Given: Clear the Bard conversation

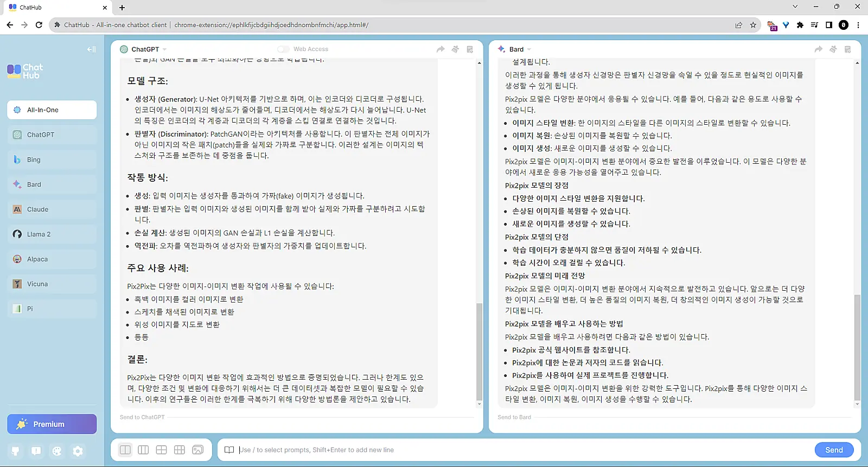Looking at the screenshot, I should coord(833,49).
